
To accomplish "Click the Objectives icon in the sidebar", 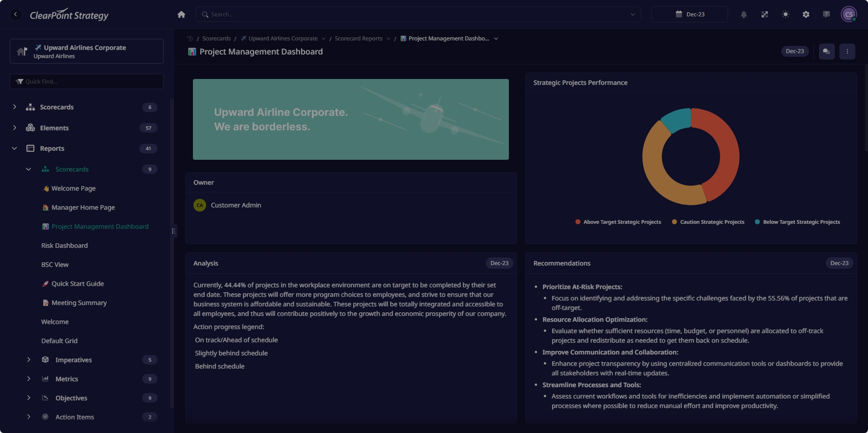I will pos(45,398).
